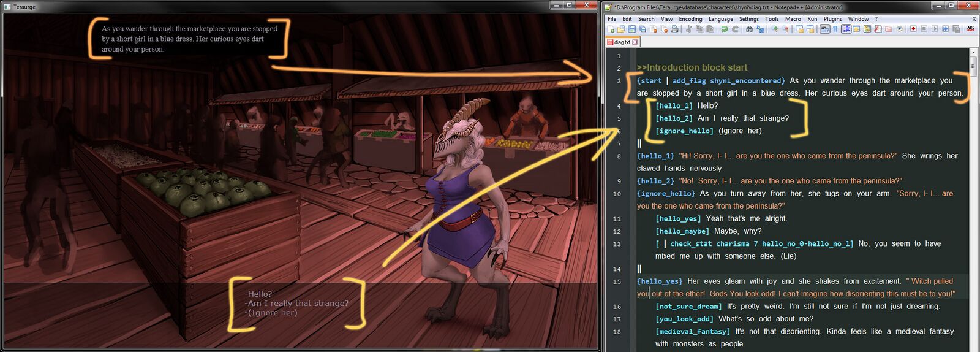This screenshot has height=352, width=980.
Task: Toggle Word Wrap in the toolbar
Action: (x=825, y=29)
